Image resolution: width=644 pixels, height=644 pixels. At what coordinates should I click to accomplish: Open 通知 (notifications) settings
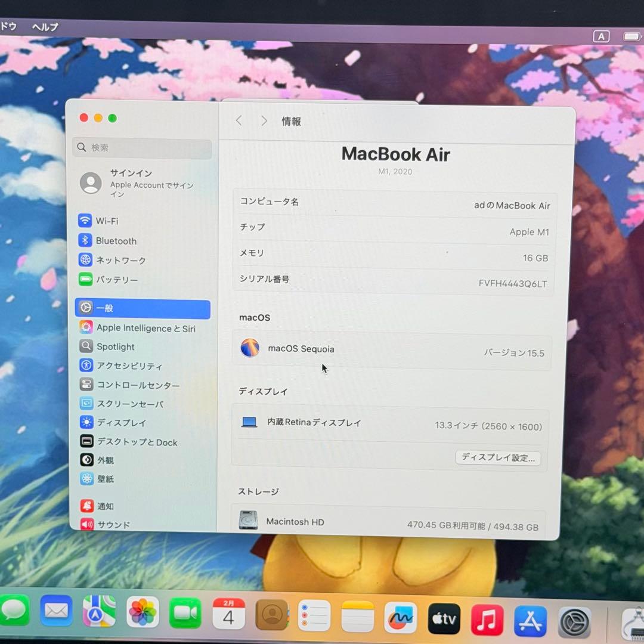pyautogui.click(x=105, y=506)
